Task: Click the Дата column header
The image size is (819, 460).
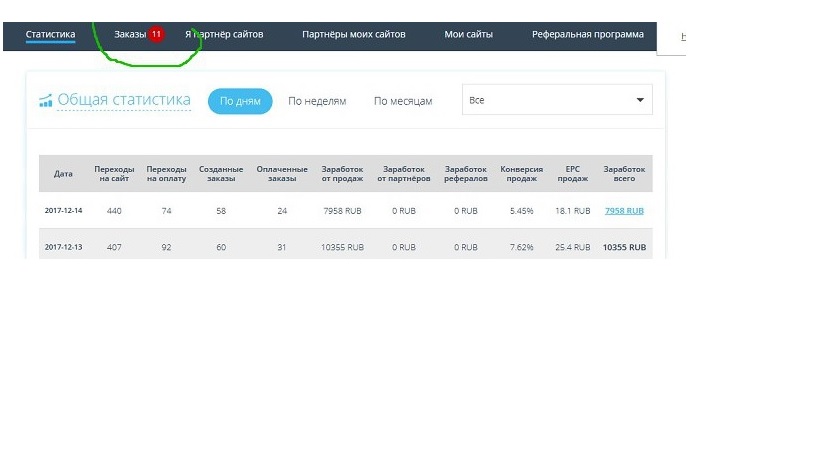Action: [x=63, y=174]
